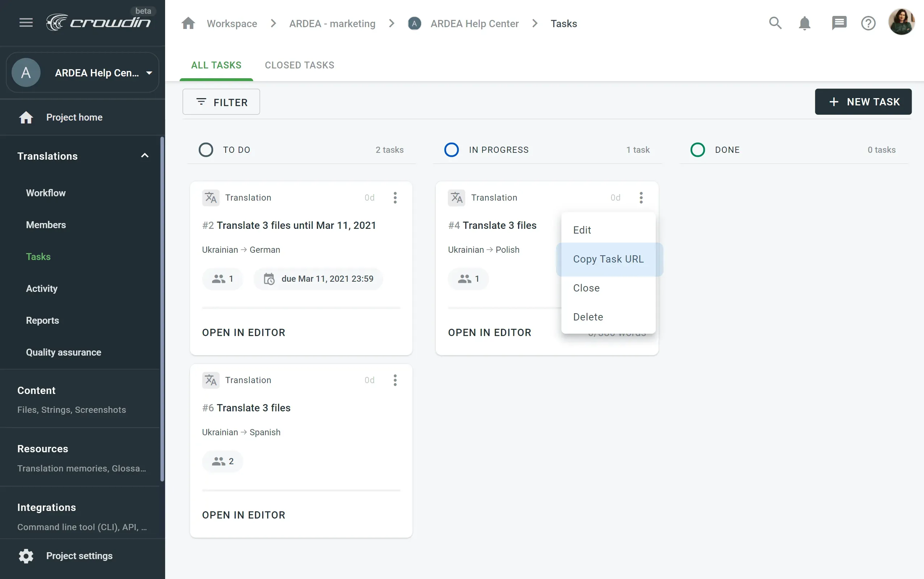Click the TO DO status circle
The width and height of the screenshot is (924, 579).
pos(206,149)
